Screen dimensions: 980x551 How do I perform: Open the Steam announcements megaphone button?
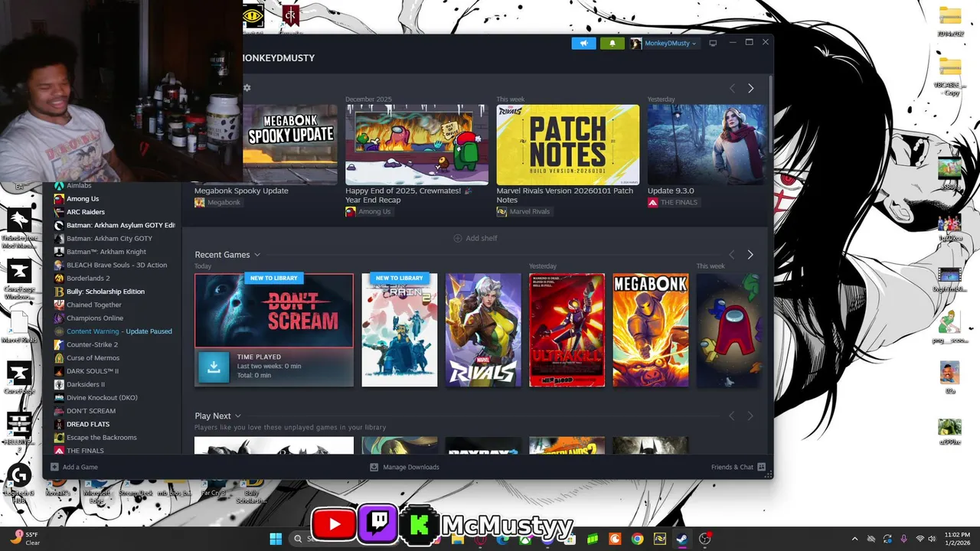tap(583, 44)
